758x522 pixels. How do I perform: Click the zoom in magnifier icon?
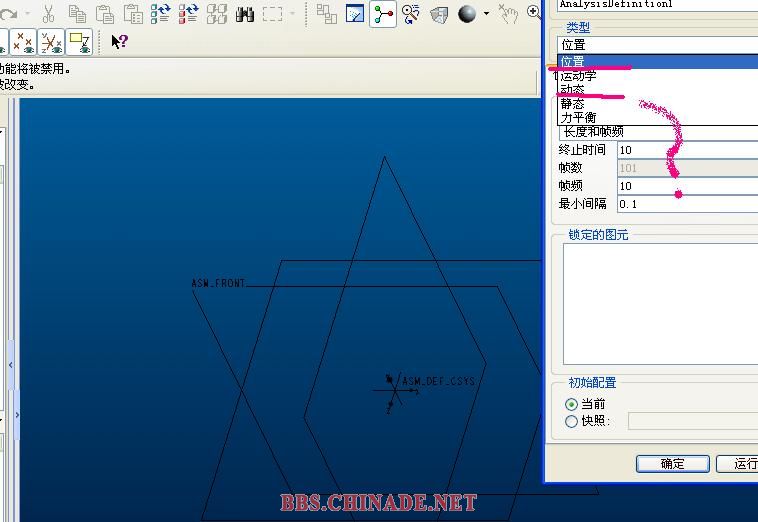click(x=534, y=12)
